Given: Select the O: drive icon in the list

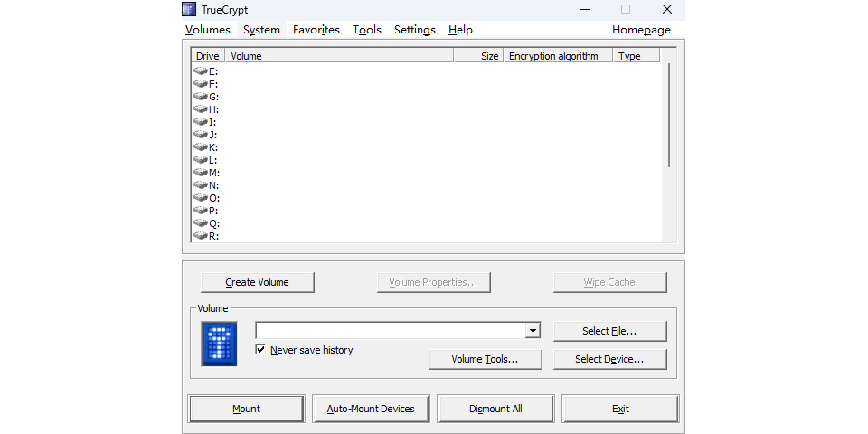Looking at the screenshot, I should tap(201, 199).
